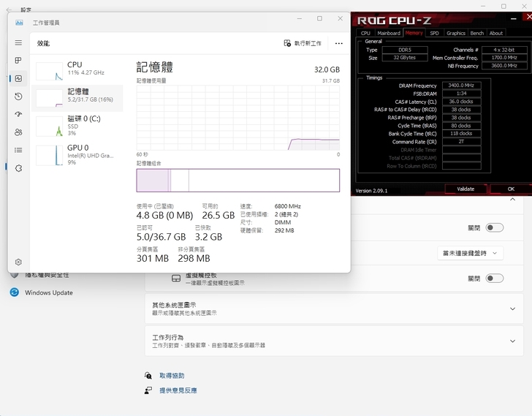Open Users icon in Task Manager sidebar

18,132
